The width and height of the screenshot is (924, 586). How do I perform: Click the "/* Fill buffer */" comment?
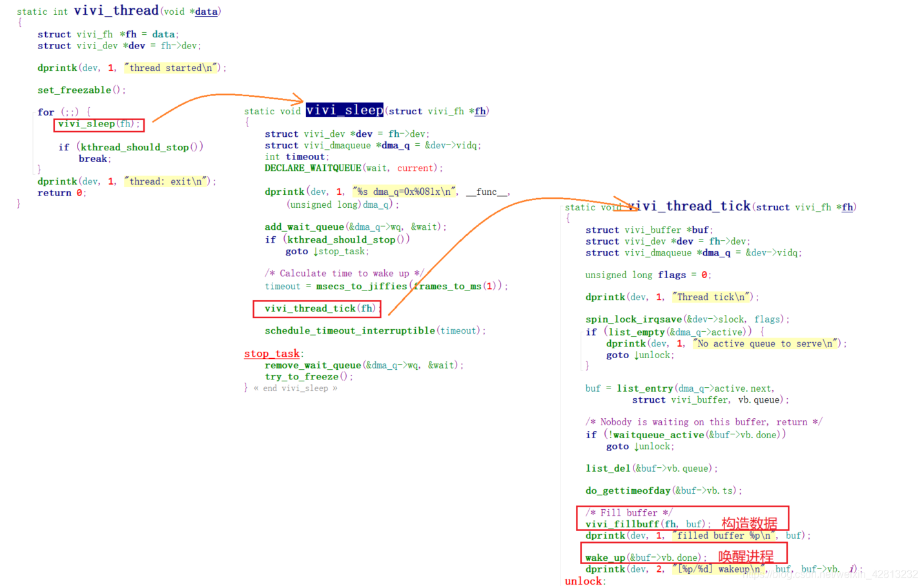(x=629, y=513)
